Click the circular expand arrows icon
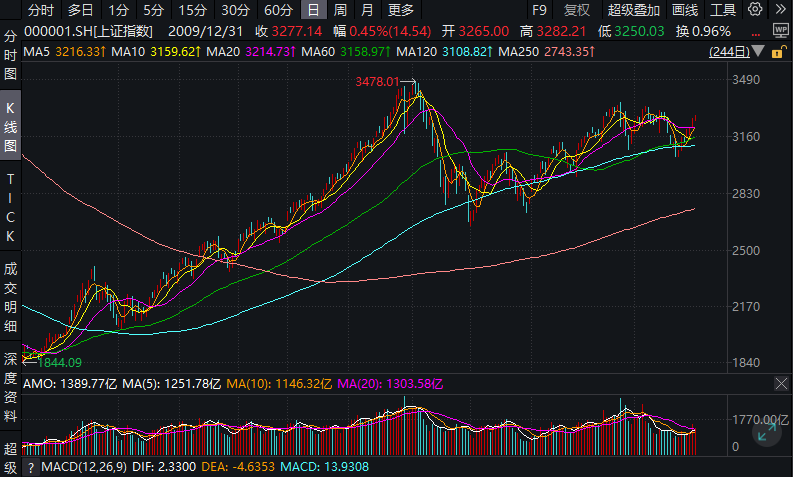 (x=767, y=432)
